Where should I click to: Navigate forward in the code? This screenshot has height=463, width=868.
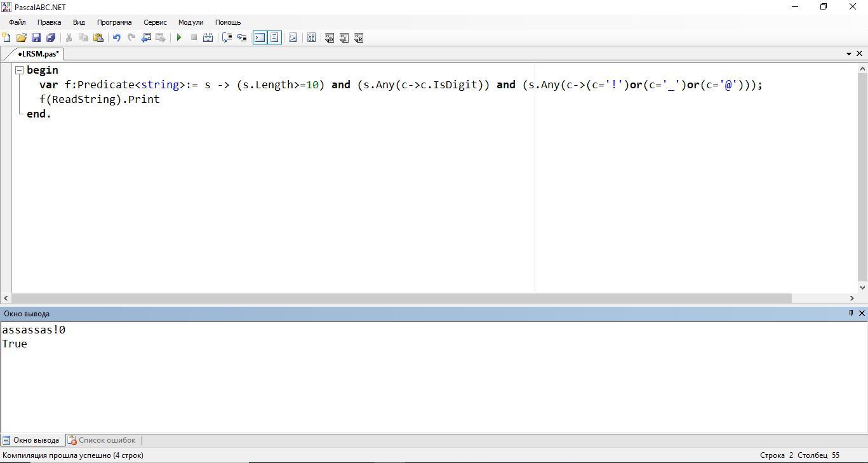[x=161, y=38]
